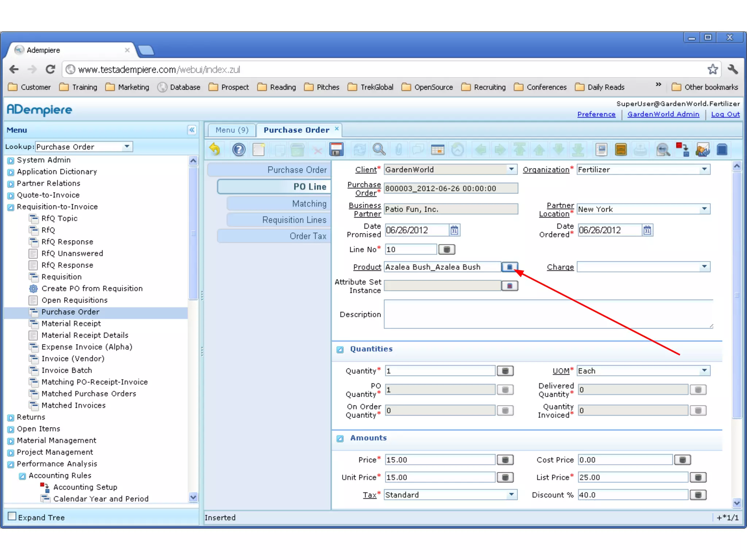This screenshot has width=747, height=560.
Task: Open the Client dropdown
Action: pos(511,169)
